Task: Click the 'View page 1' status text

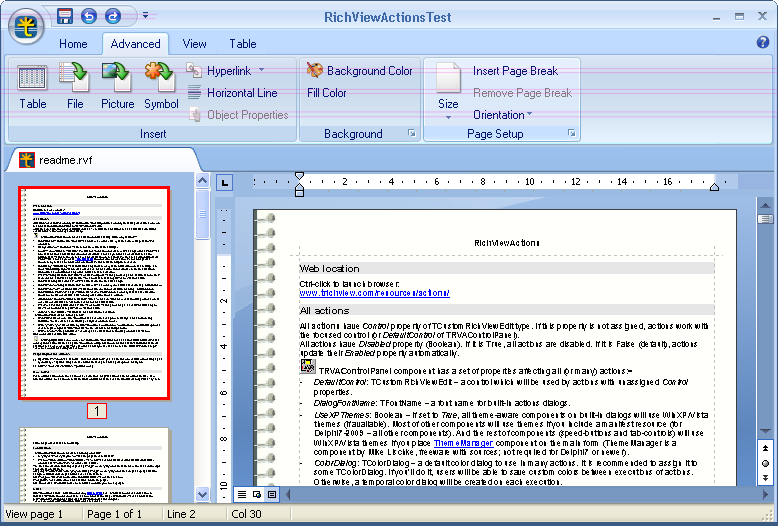Action: click(x=34, y=514)
